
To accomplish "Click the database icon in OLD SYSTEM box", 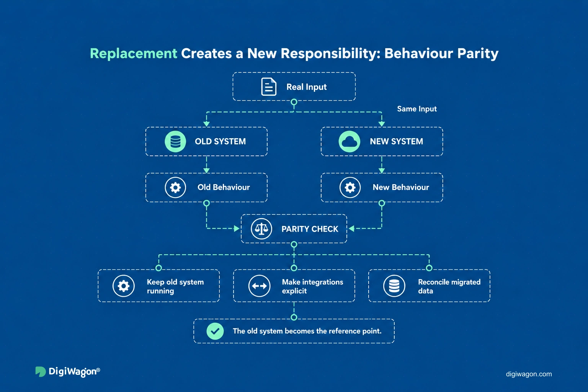I will 175,141.
